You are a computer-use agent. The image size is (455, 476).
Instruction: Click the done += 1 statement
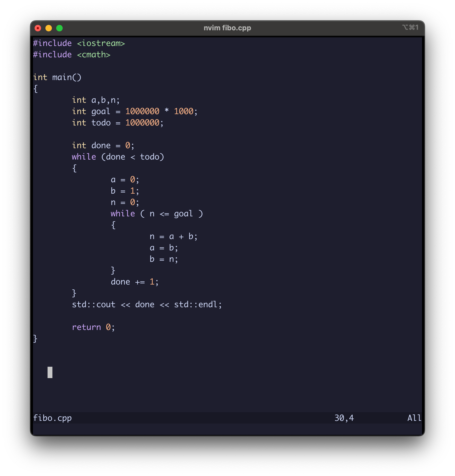click(x=134, y=282)
